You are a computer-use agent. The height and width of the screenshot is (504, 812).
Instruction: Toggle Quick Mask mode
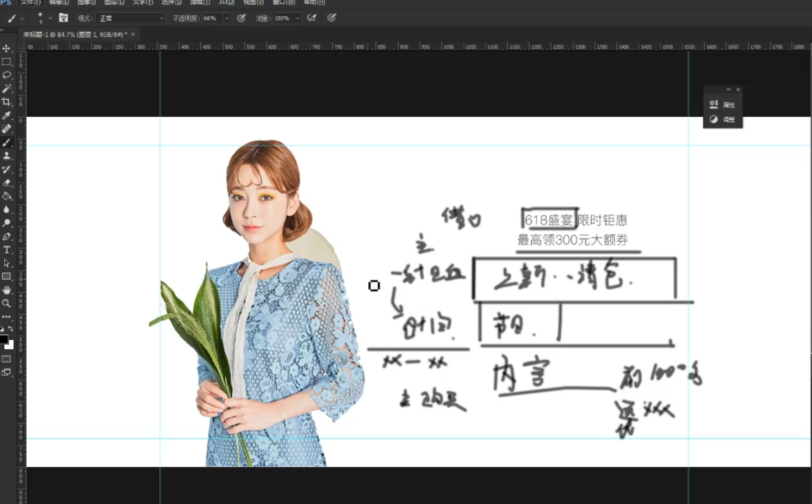[7, 359]
